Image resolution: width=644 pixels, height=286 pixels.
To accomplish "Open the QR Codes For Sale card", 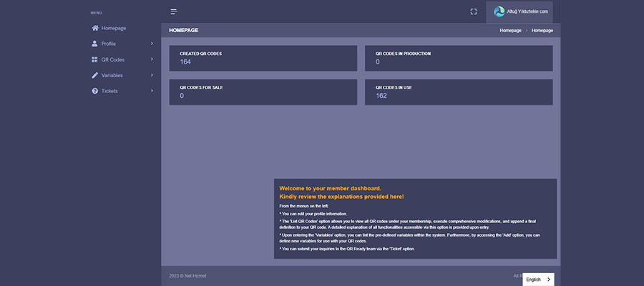I will (263, 92).
